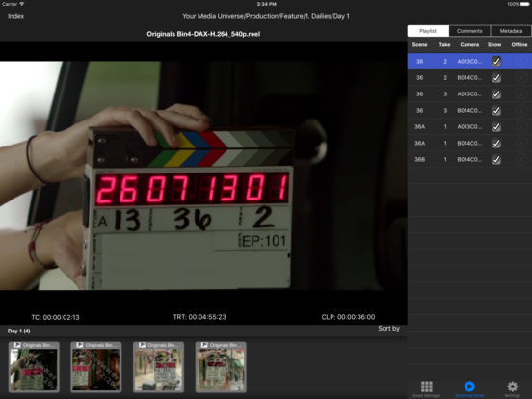Tap the CLP: 00:00:36:00 readout

[x=348, y=317]
